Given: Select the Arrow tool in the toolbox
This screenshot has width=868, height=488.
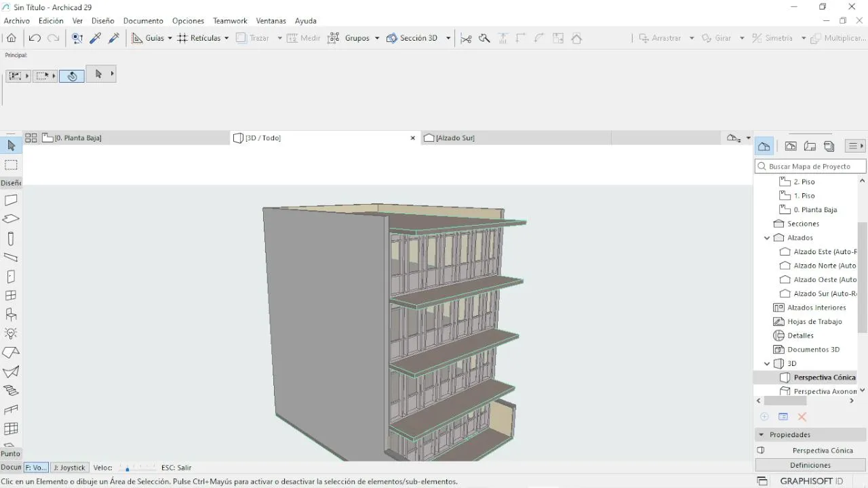Looking at the screenshot, I should pyautogui.click(x=11, y=146).
